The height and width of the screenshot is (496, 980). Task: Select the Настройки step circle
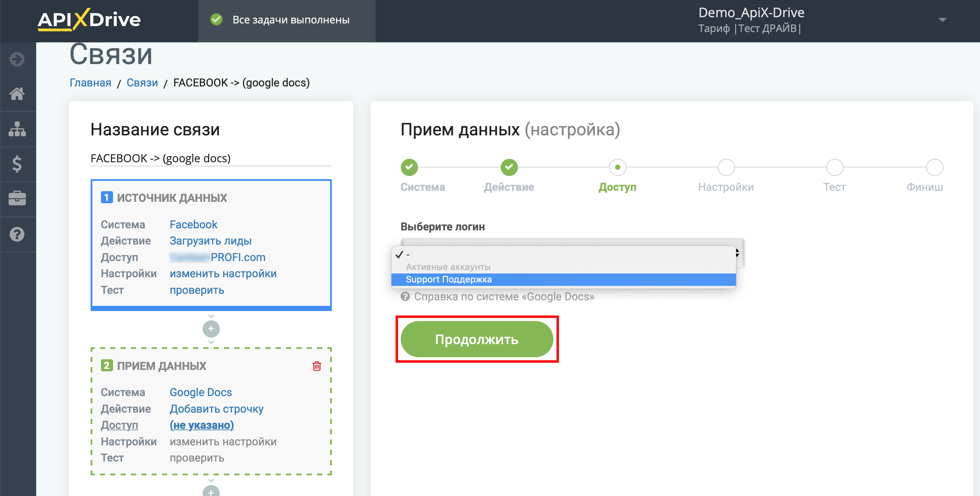click(x=726, y=167)
